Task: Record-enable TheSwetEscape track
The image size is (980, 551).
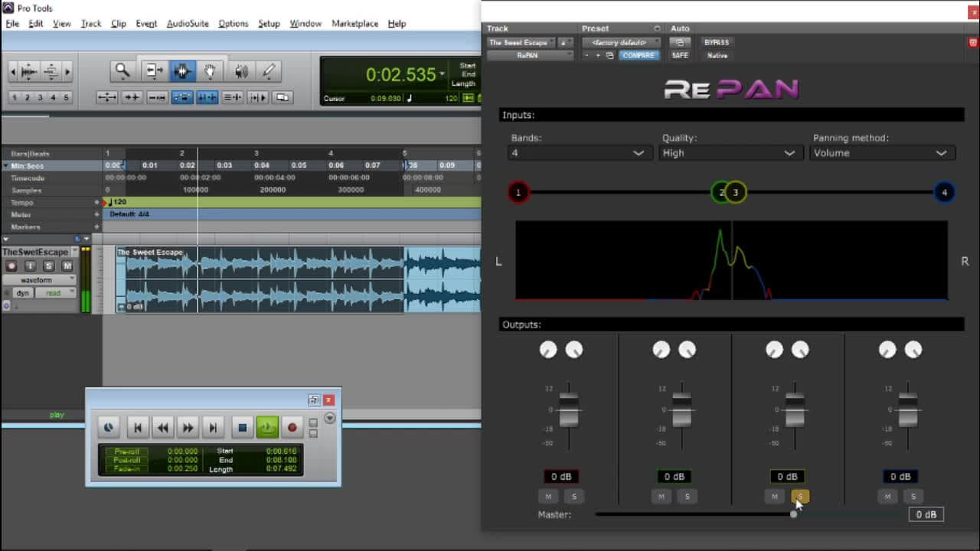Action: (x=11, y=266)
